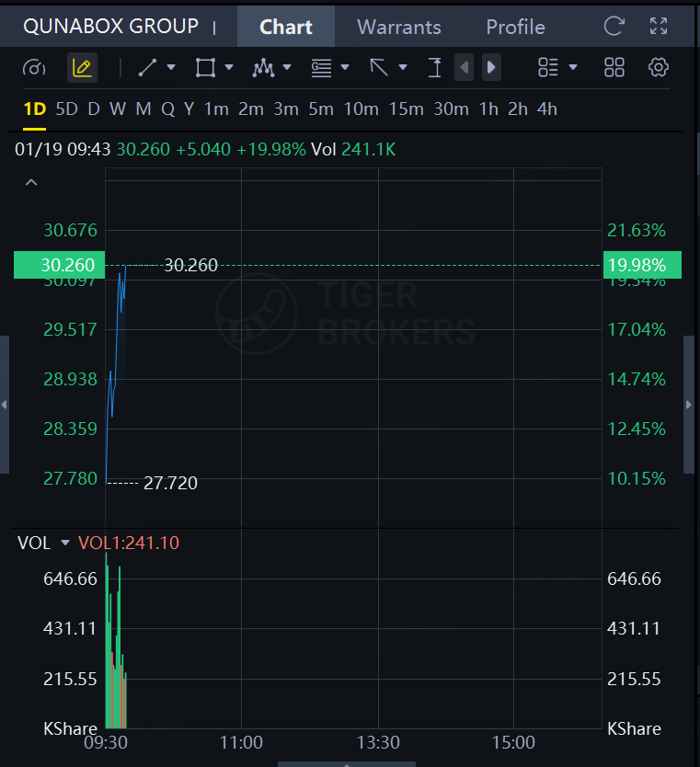This screenshot has height=767, width=700.
Task: Click the 30.260 current price marker
Action: (59, 265)
